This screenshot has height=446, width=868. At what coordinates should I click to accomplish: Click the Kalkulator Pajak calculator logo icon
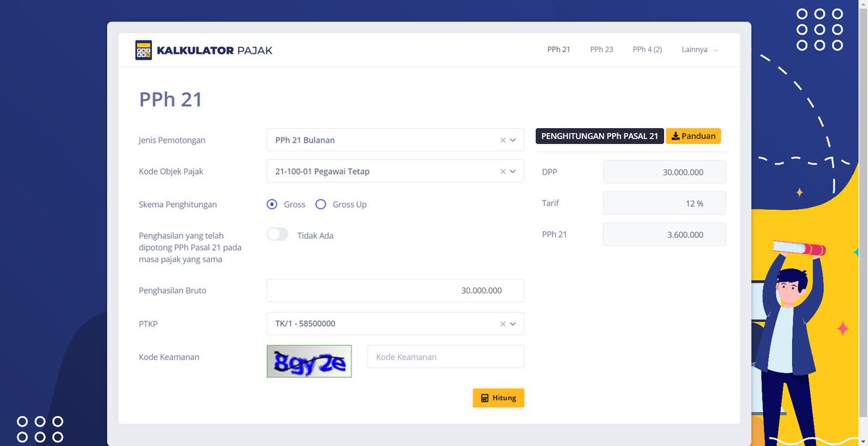tap(143, 50)
